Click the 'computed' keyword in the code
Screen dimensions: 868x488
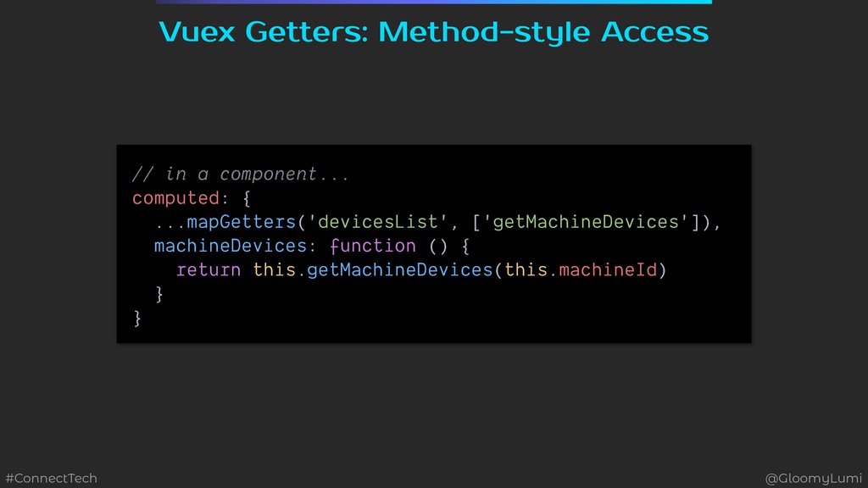coord(175,198)
